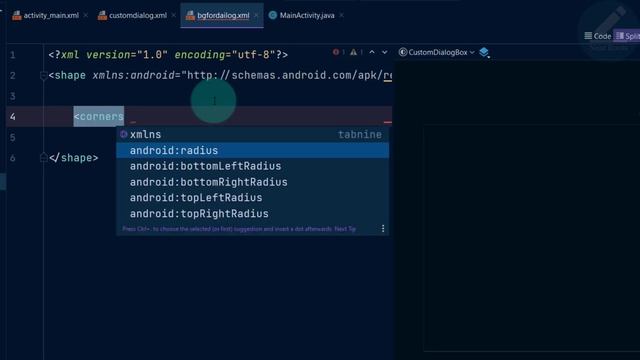Click the closing shape fold marker on line 6
The image size is (640, 360).
(x=43, y=158)
